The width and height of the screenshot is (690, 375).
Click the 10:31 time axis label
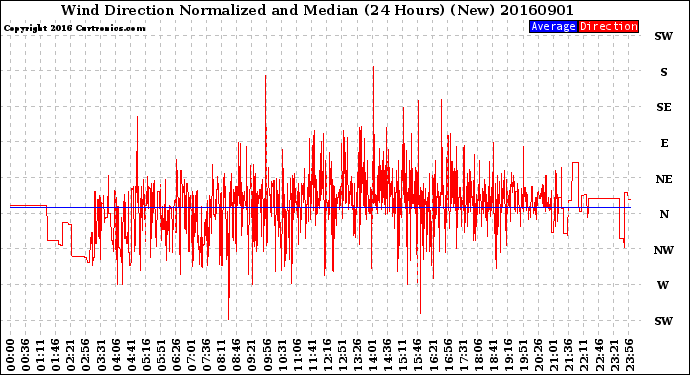tap(283, 355)
